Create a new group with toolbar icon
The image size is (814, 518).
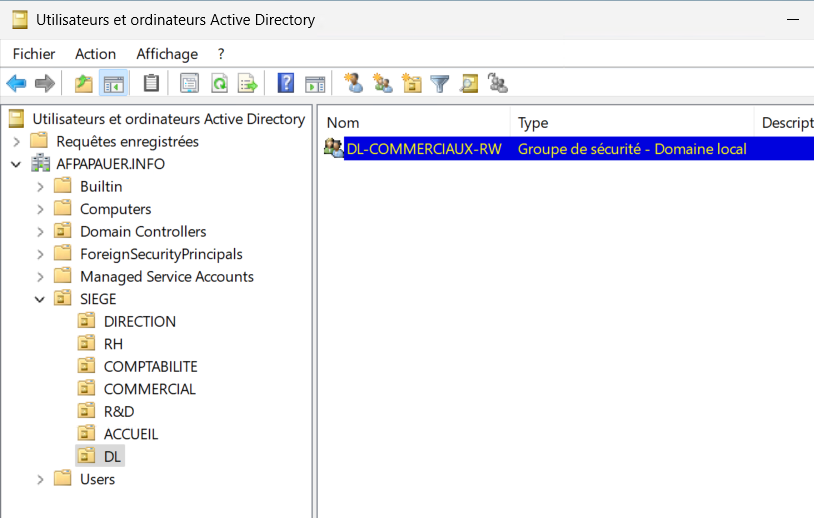coord(382,84)
